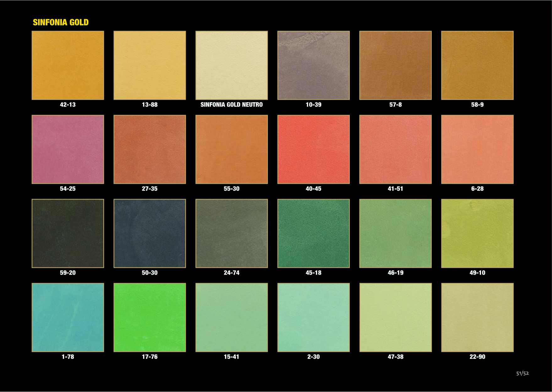Select the 1-78 turquoise swatch
The image size is (552, 392).
(68, 317)
